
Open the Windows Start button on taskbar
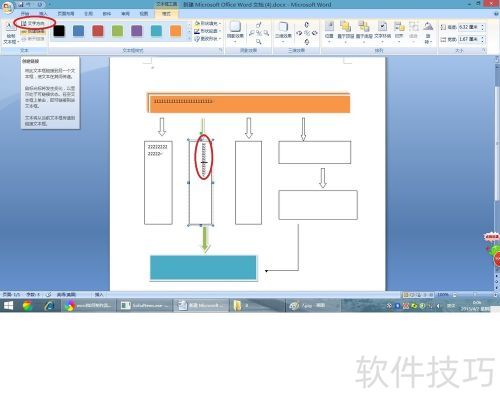click(x=9, y=305)
